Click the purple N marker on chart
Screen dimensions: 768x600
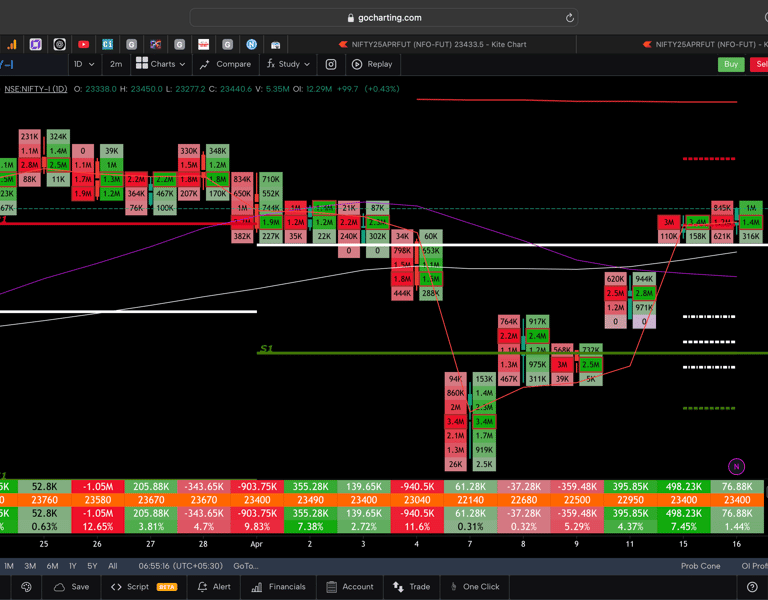pos(736,466)
